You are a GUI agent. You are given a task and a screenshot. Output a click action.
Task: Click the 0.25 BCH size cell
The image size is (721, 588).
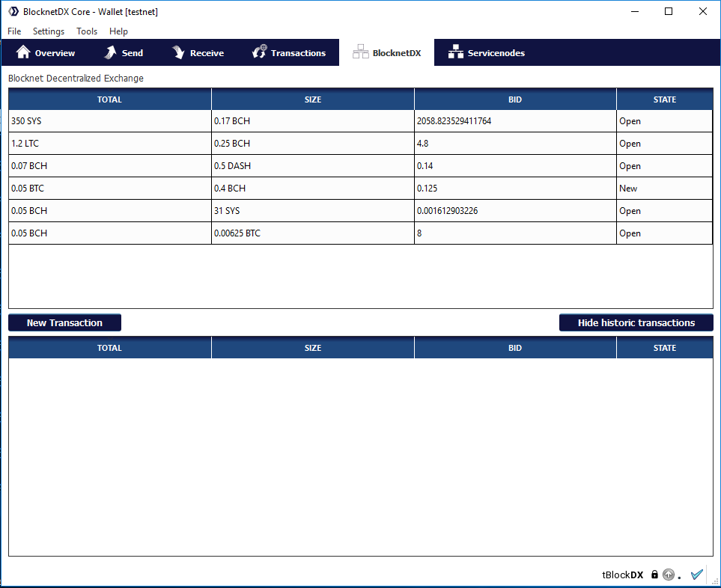point(313,144)
